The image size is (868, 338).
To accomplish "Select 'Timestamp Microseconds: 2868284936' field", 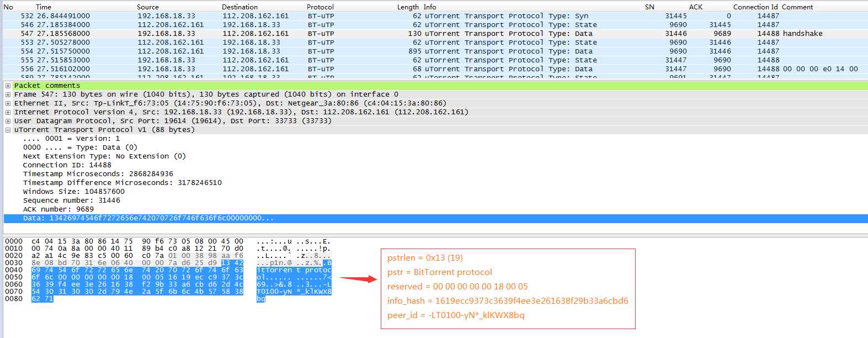I will point(98,174).
